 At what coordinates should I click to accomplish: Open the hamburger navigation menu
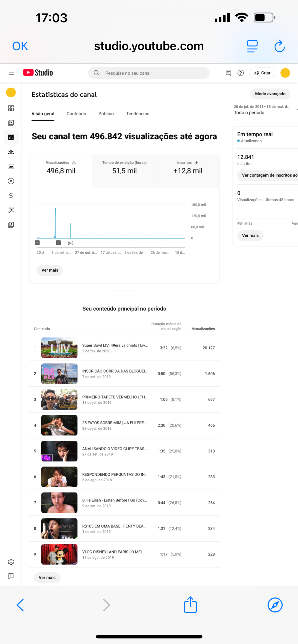coord(12,73)
